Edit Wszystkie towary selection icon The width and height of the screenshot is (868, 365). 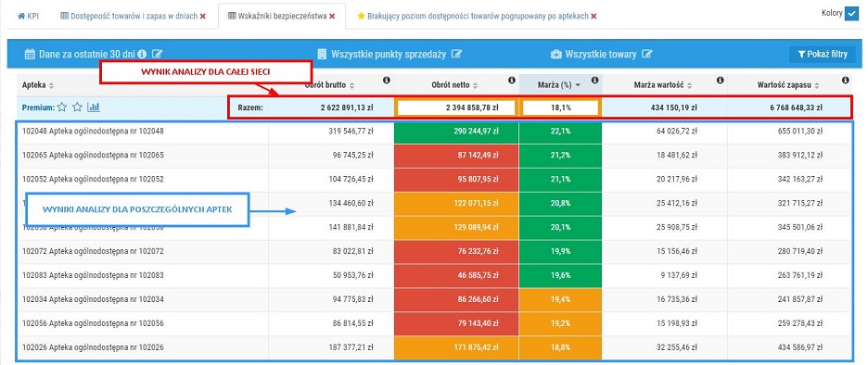click(x=647, y=55)
